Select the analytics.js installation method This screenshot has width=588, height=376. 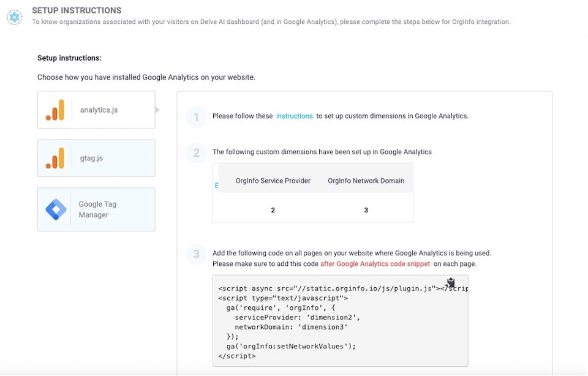(96, 110)
